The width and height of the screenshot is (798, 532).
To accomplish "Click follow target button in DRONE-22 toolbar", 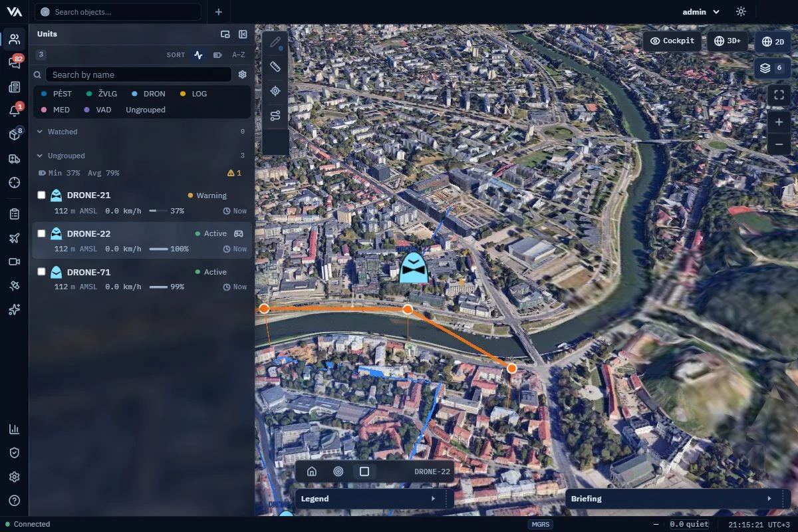I will (338, 471).
